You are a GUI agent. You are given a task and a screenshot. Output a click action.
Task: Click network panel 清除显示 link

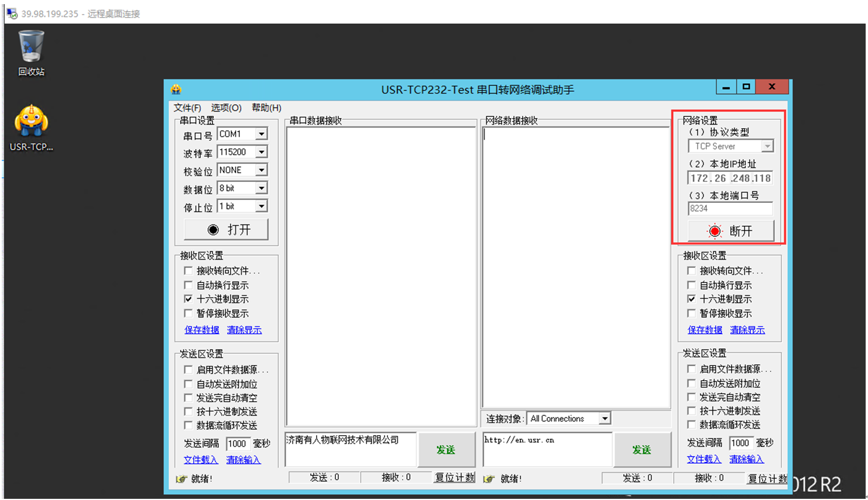click(747, 330)
